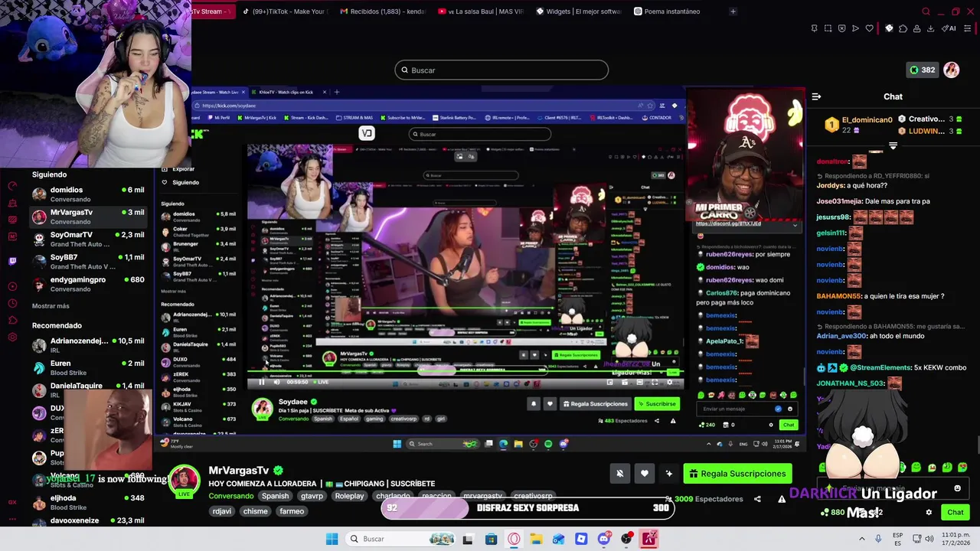
Task: Open eljhoda recommended channel
Action: [87, 502]
